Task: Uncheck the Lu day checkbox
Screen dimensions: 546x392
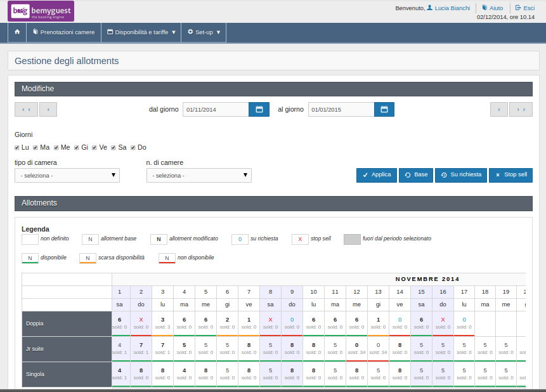Action: click(17, 148)
